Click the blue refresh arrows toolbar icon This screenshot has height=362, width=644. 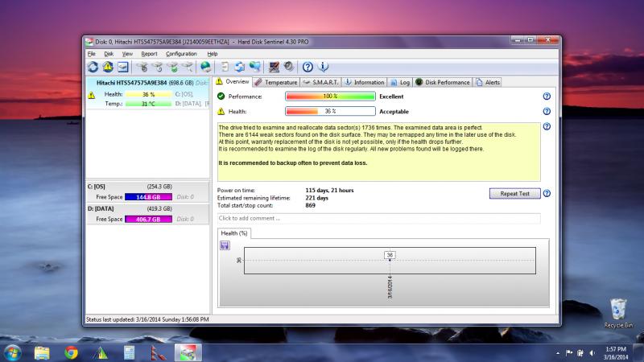point(93,67)
